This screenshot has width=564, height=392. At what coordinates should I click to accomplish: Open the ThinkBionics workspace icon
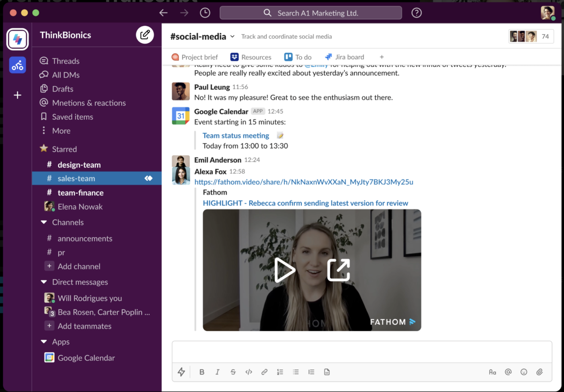pyautogui.click(x=17, y=39)
